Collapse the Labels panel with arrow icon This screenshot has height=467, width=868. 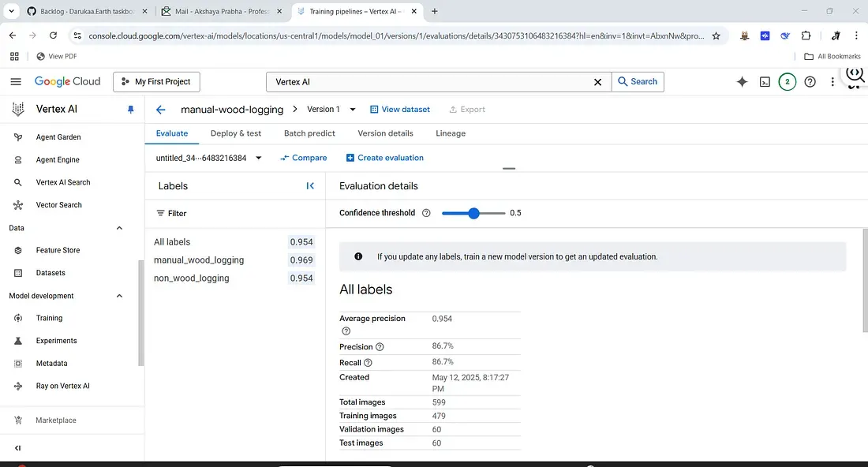tap(310, 186)
